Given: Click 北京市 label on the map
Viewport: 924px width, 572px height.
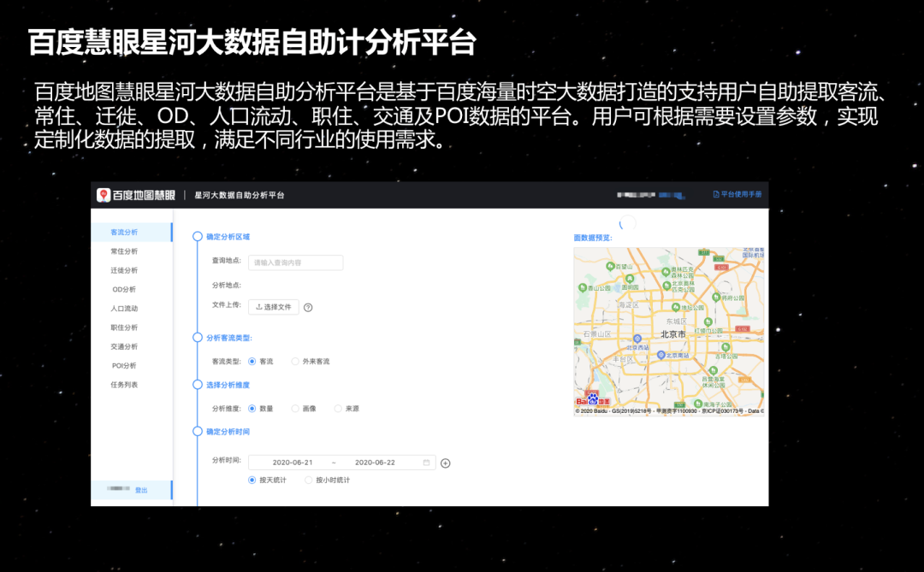Looking at the screenshot, I should coord(673,334).
